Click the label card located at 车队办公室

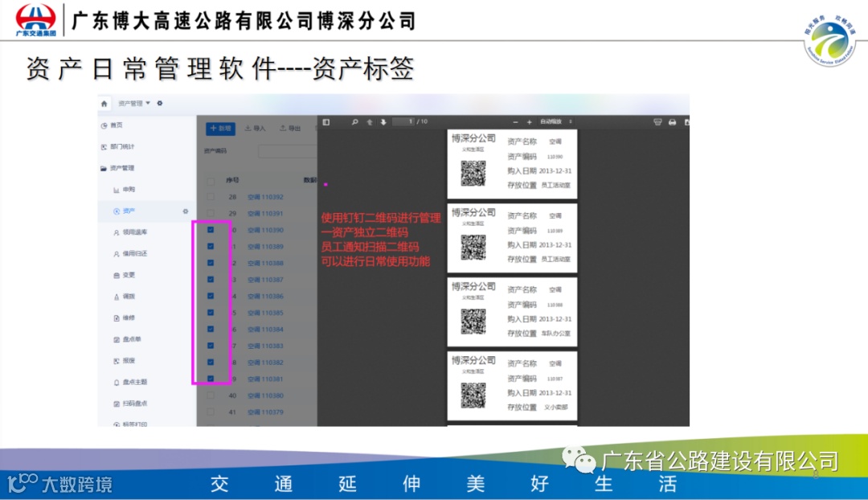[512, 312]
